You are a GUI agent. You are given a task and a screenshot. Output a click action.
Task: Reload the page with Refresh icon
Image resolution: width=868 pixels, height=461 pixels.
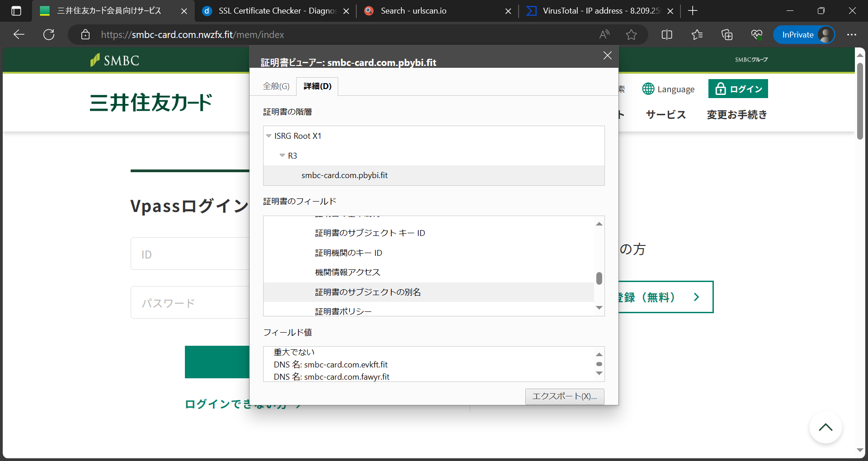click(x=49, y=34)
